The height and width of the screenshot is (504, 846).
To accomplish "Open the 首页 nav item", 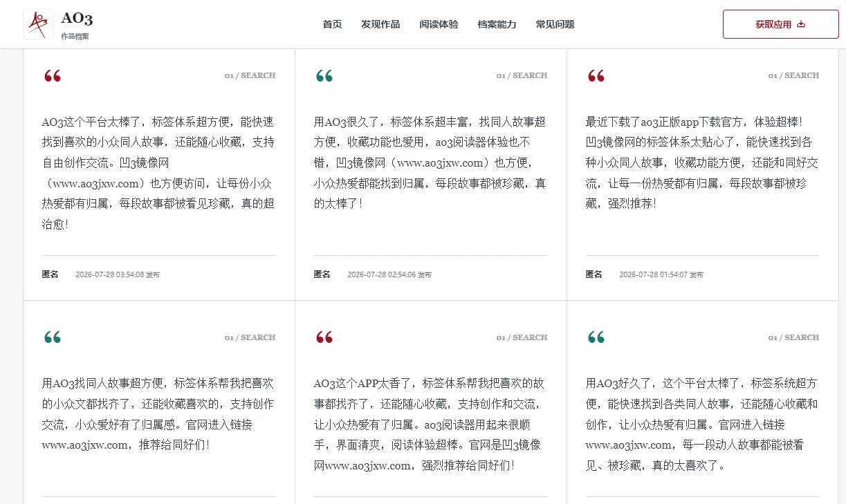I will tap(332, 24).
